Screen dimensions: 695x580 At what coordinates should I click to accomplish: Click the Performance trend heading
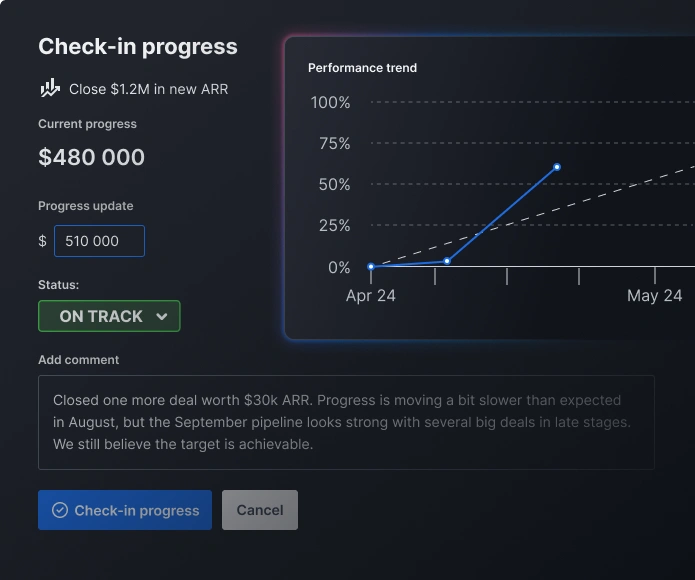362,68
